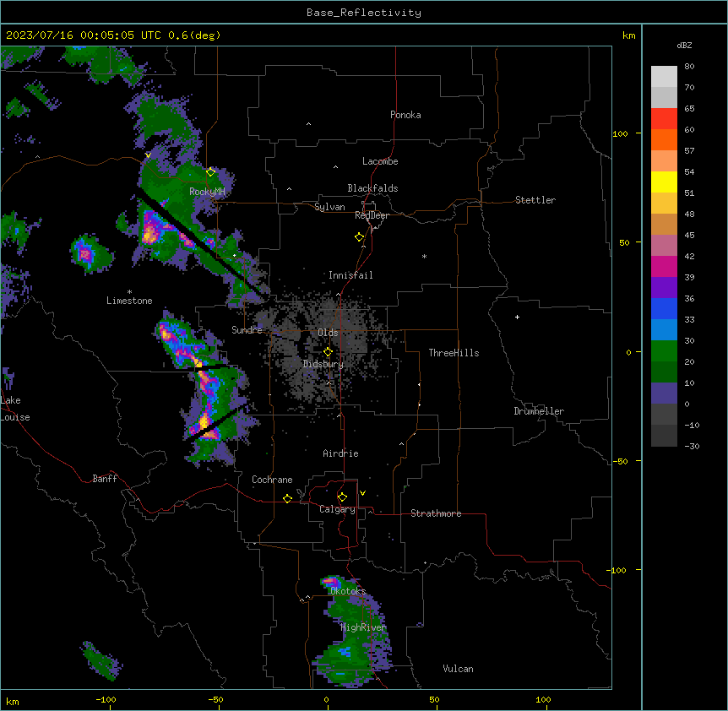Select the magenta swatch between 42 and 39 dBZ
Viewport: 728px width, 711px height.
(x=664, y=266)
